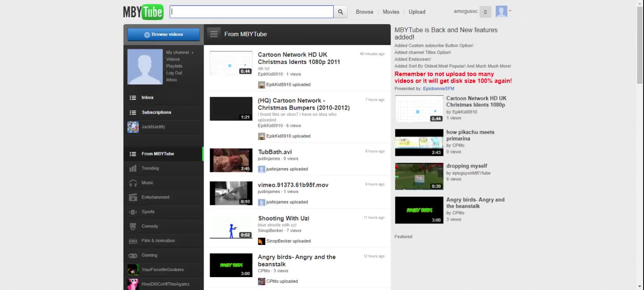
Task: Open the small Inbox link under Log Out
Action: [171, 80]
